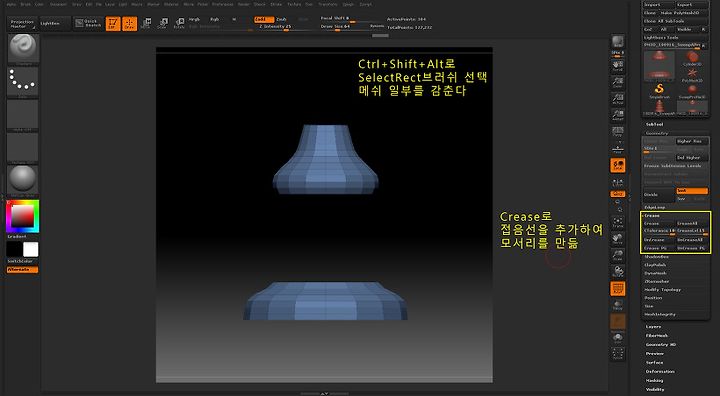Click the AAHalf view icon
720x396 pixels.
[x=618, y=115]
